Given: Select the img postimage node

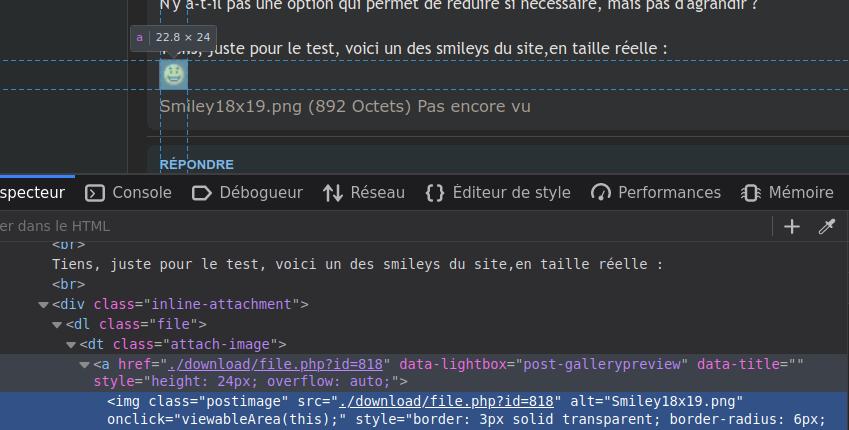Looking at the screenshot, I should [200, 401].
